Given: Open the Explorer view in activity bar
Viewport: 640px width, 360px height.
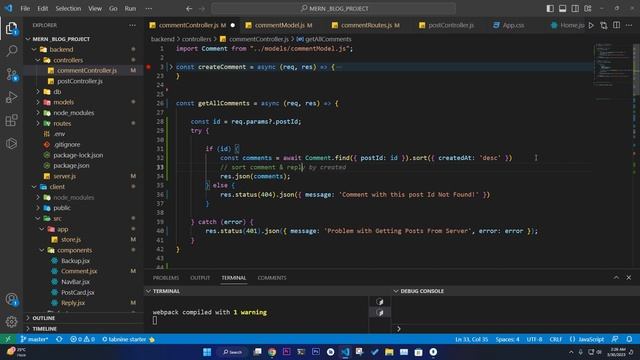Looking at the screenshot, I should coord(11,29).
